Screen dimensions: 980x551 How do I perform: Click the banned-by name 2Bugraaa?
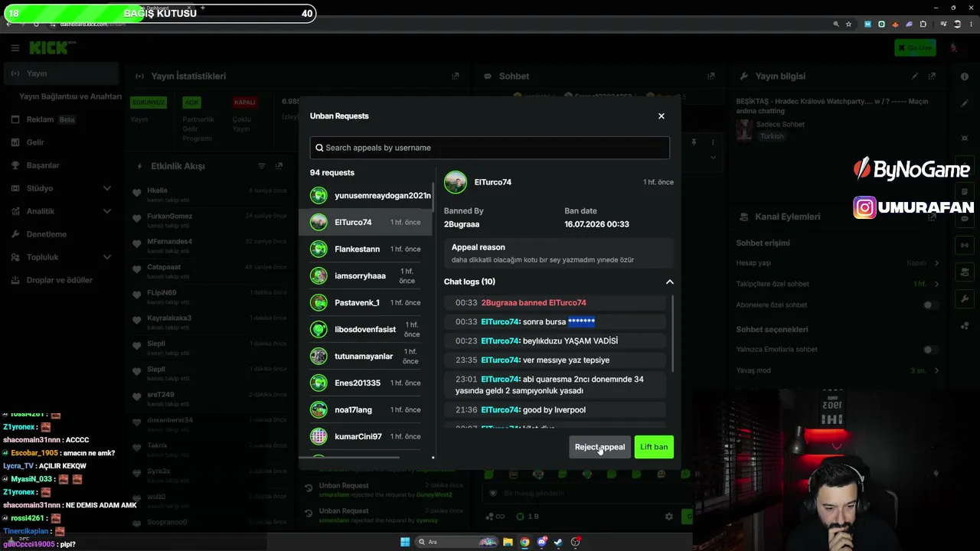(x=462, y=224)
